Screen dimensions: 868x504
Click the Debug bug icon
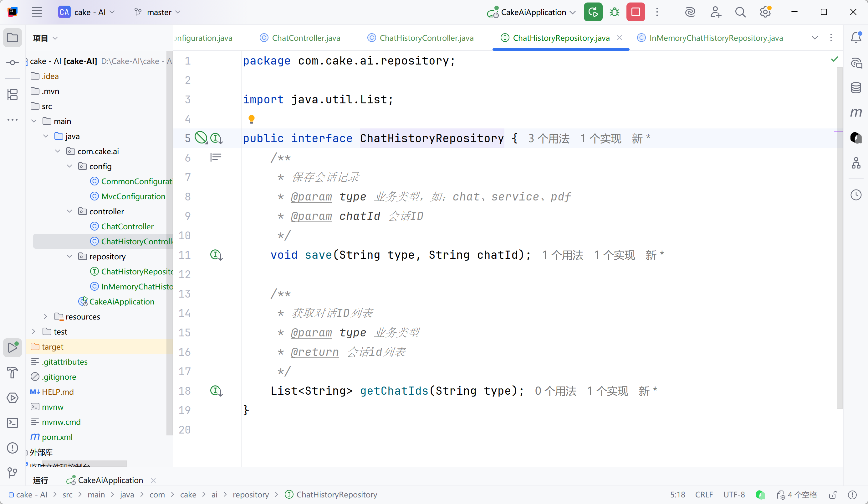tap(614, 13)
